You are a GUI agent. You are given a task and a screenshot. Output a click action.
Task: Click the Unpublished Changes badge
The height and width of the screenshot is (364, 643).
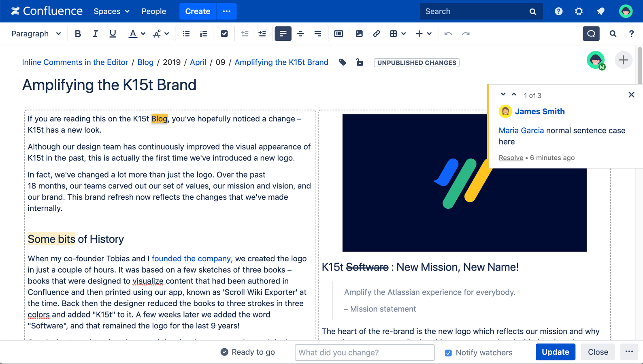[x=417, y=63]
